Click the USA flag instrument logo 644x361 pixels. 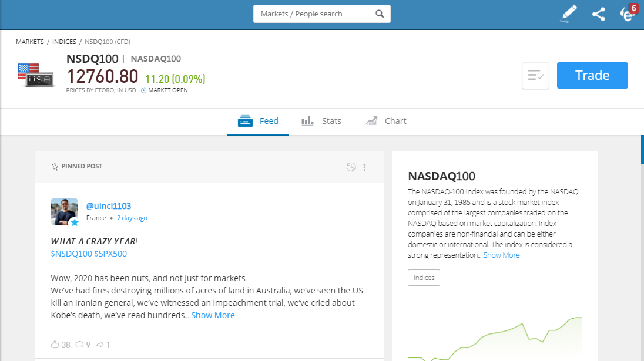pos(36,75)
